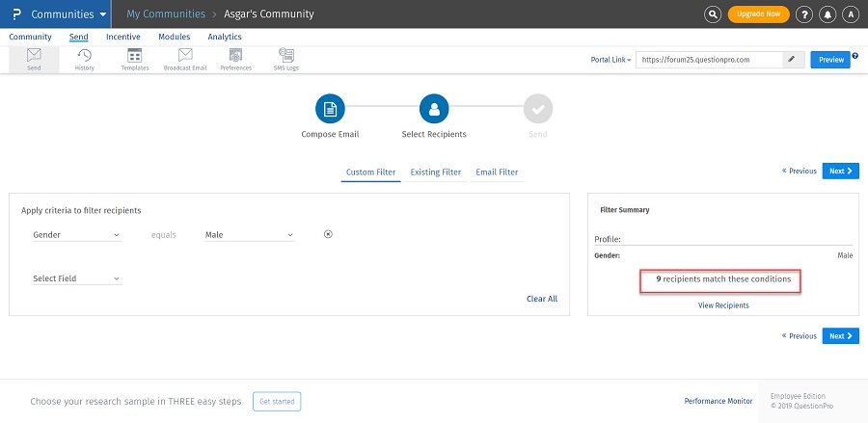Screen dimensions: 868x423
Task: Open the help question mark icon
Action: click(x=805, y=14)
